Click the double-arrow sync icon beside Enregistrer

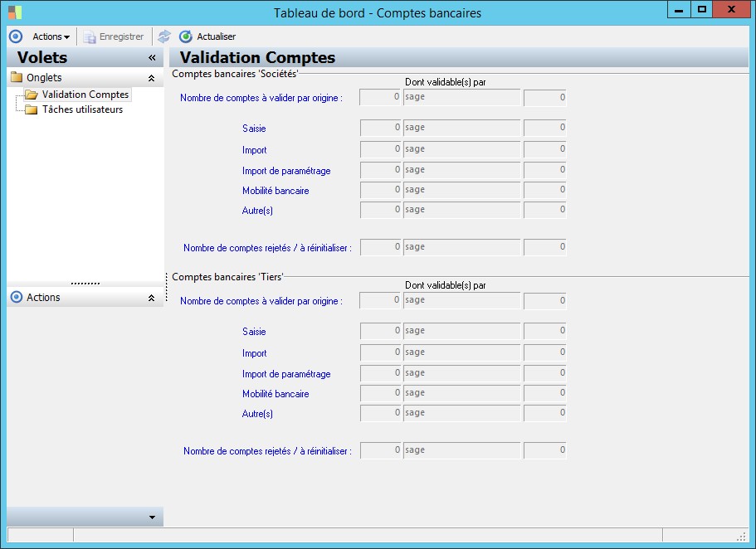[x=164, y=36]
